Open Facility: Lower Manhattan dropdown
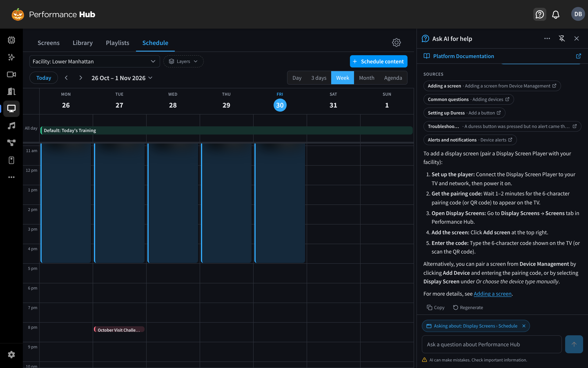588x368 pixels. [x=95, y=61]
